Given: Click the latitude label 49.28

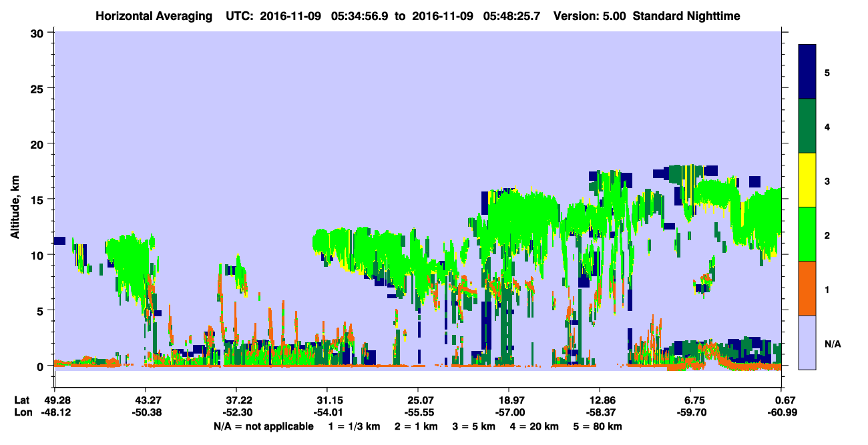Looking at the screenshot, I should point(55,400).
